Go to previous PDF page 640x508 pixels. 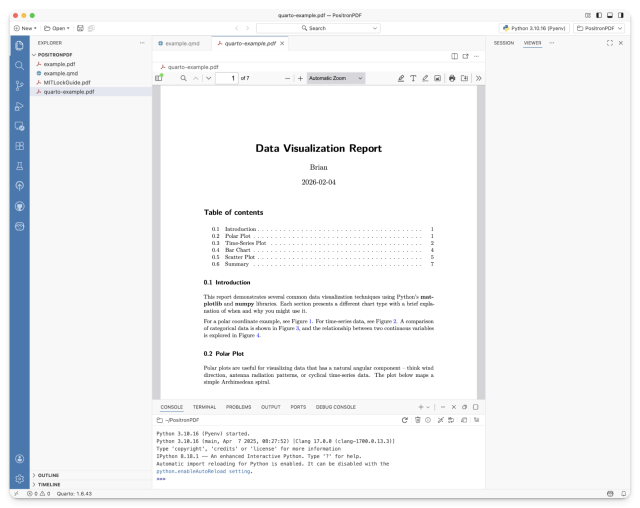coord(196,78)
